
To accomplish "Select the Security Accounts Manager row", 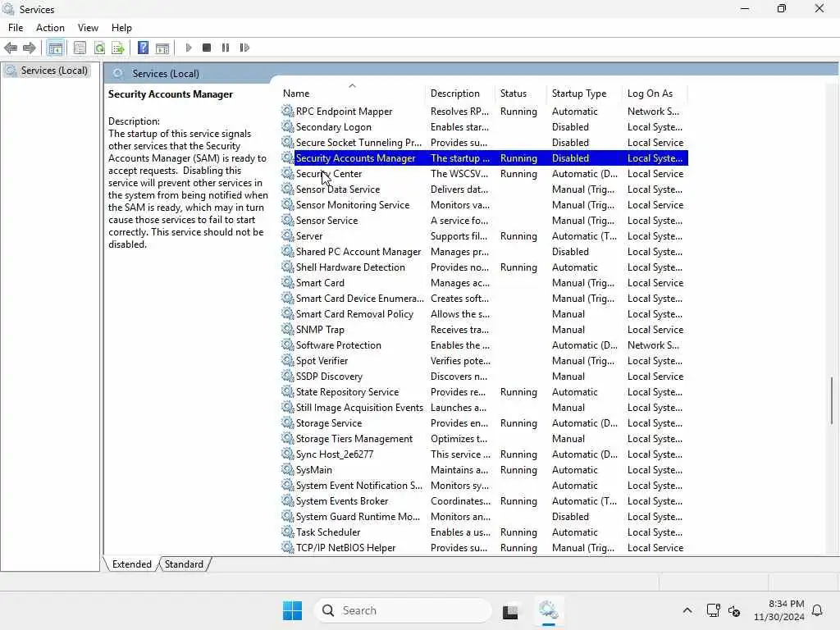I will (484, 157).
